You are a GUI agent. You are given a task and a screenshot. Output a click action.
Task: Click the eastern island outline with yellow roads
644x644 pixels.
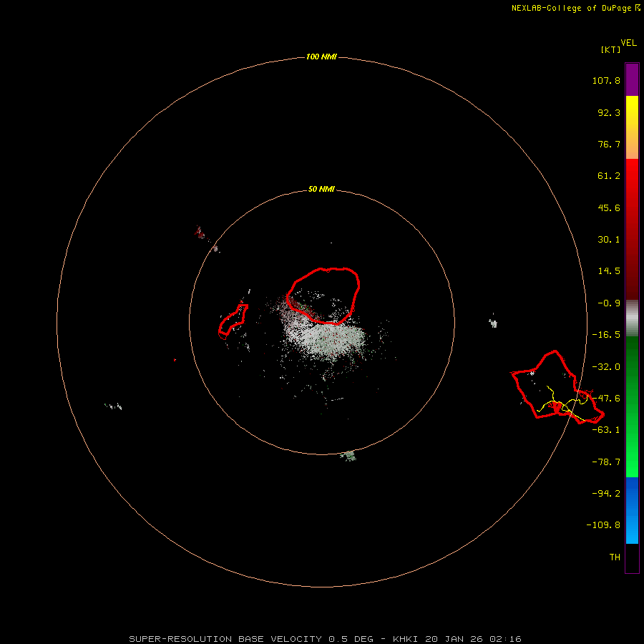(x=557, y=387)
